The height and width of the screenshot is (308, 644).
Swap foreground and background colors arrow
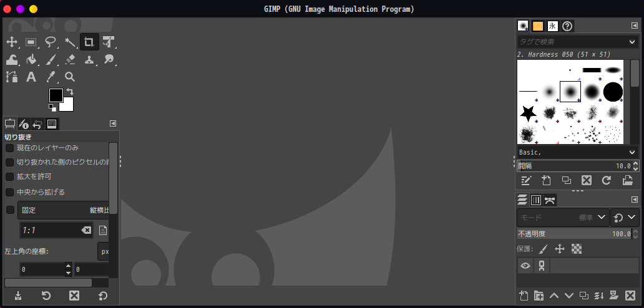pos(70,92)
